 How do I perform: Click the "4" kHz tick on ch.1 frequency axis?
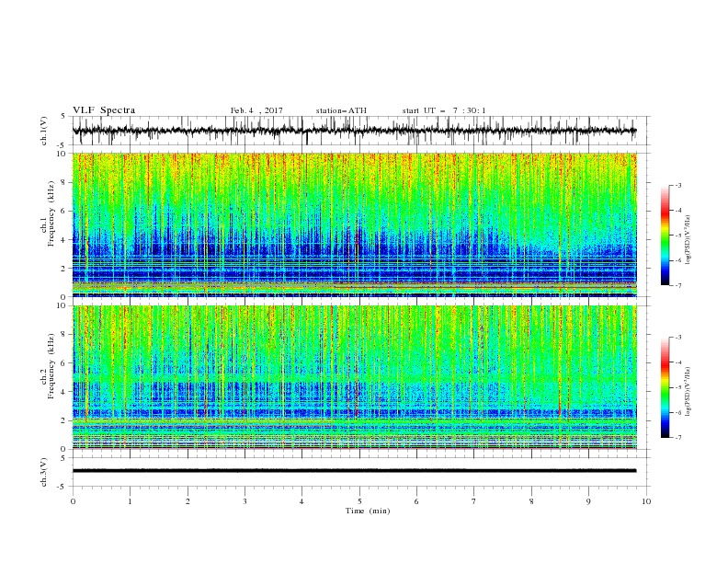(64, 240)
